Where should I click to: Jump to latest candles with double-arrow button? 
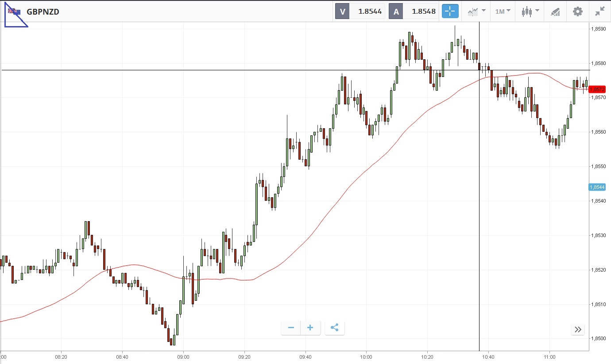578,330
